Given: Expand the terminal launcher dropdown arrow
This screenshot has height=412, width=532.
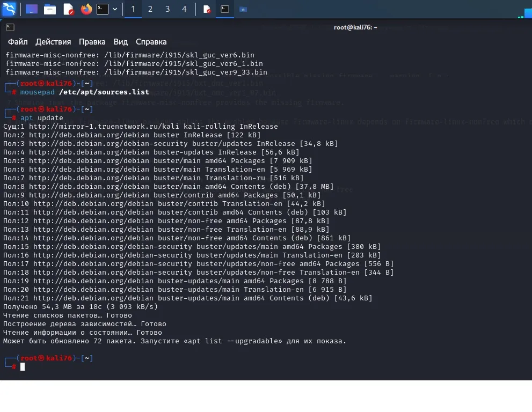Looking at the screenshot, I should pyautogui.click(x=115, y=9).
